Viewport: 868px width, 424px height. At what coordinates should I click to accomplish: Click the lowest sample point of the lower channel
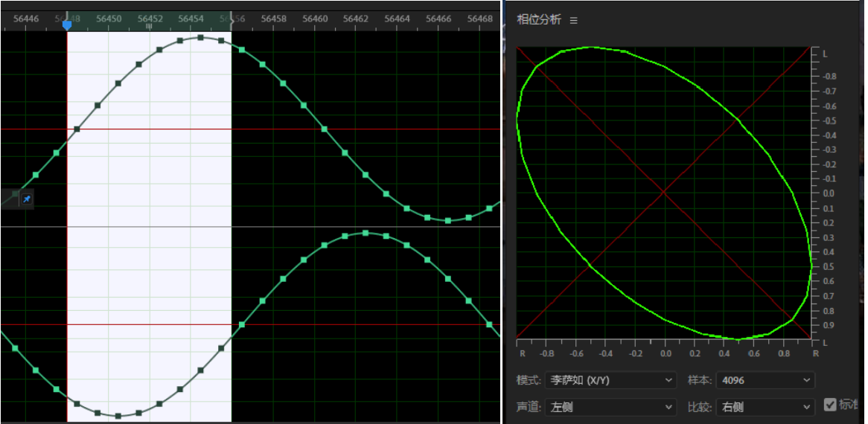coord(118,416)
